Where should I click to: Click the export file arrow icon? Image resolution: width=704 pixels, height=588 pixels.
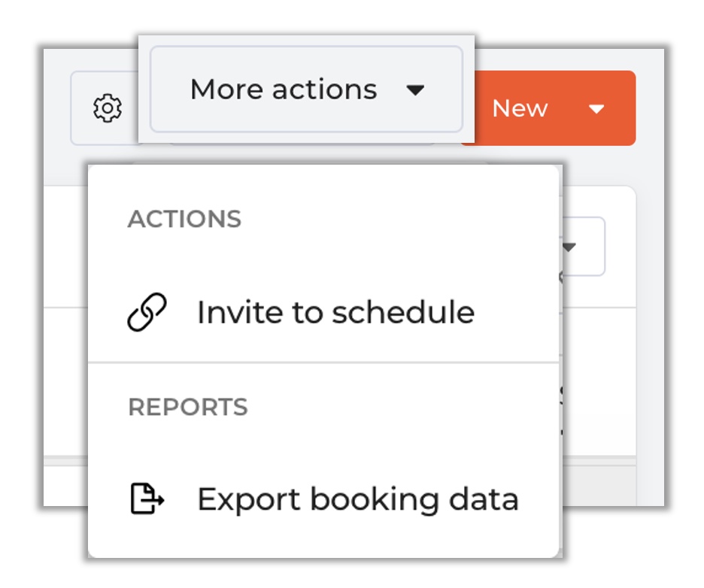click(147, 499)
